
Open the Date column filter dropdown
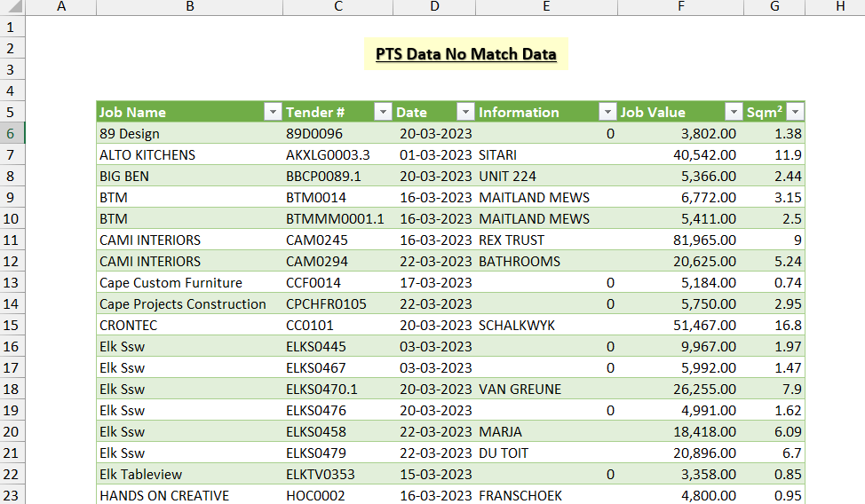[465, 112]
